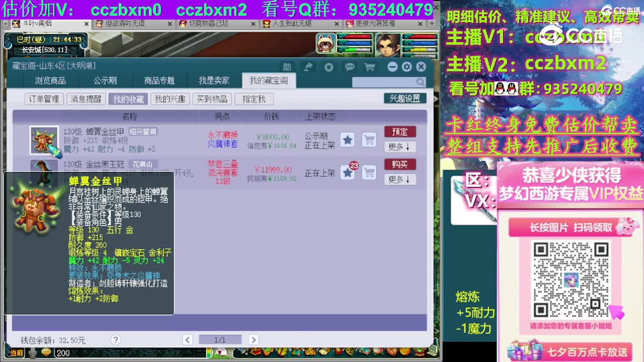Screen dimensions: 644x362
Task: Open 买到物品 sub-tab
Action: click(x=212, y=99)
